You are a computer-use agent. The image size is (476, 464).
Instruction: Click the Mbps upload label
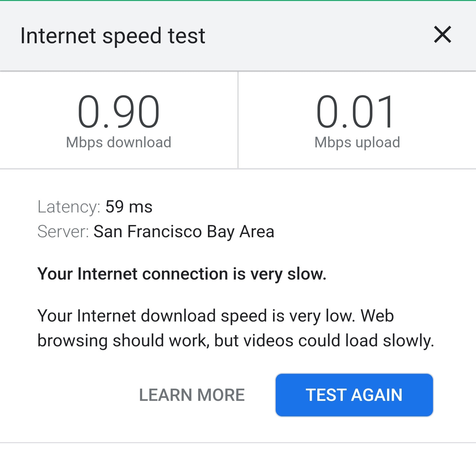(357, 142)
